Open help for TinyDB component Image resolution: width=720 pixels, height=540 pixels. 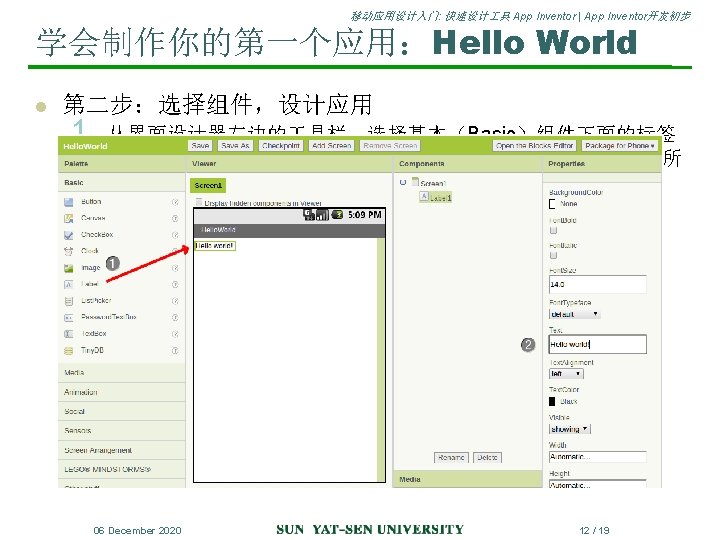(x=175, y=351)
